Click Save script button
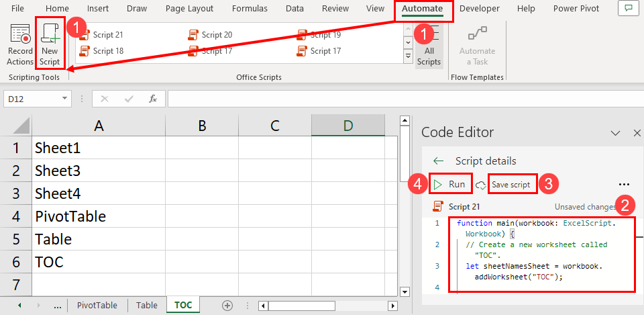Viewport: 644px width, 315px height. (x=511, y=185)
